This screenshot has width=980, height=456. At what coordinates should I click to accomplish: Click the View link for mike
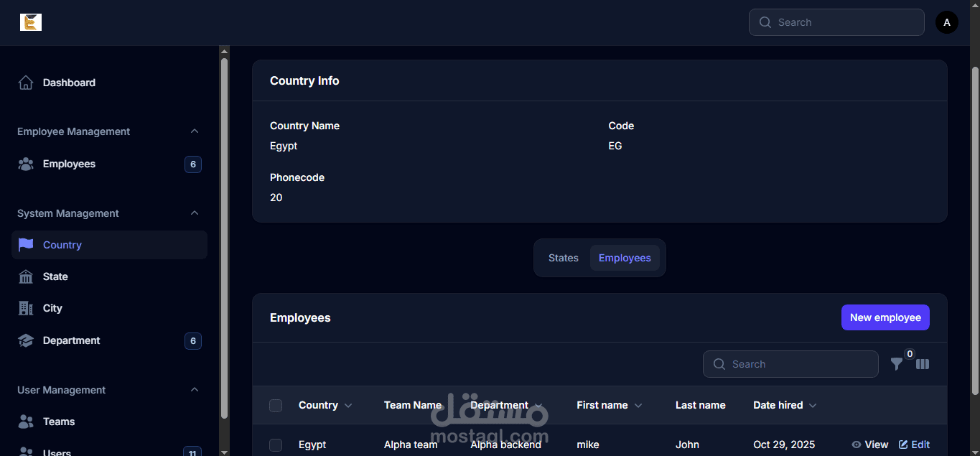[869, 445]
